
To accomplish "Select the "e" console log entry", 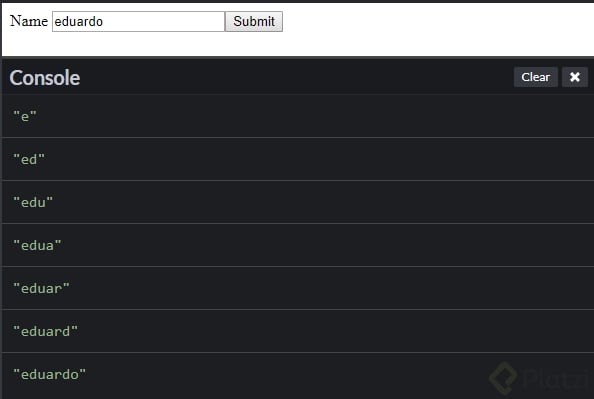I will (x=298, y=116).
